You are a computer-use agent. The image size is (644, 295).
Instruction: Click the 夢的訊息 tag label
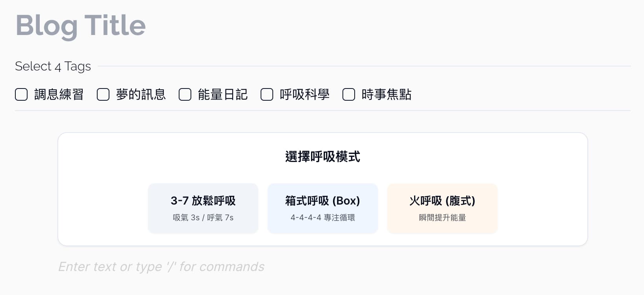(141, 95)
